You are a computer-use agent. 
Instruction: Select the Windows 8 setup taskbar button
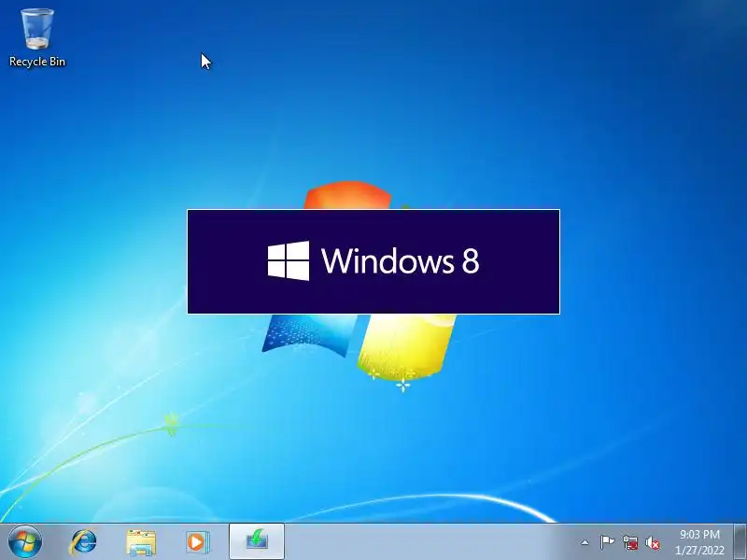(x=257, y=541)
